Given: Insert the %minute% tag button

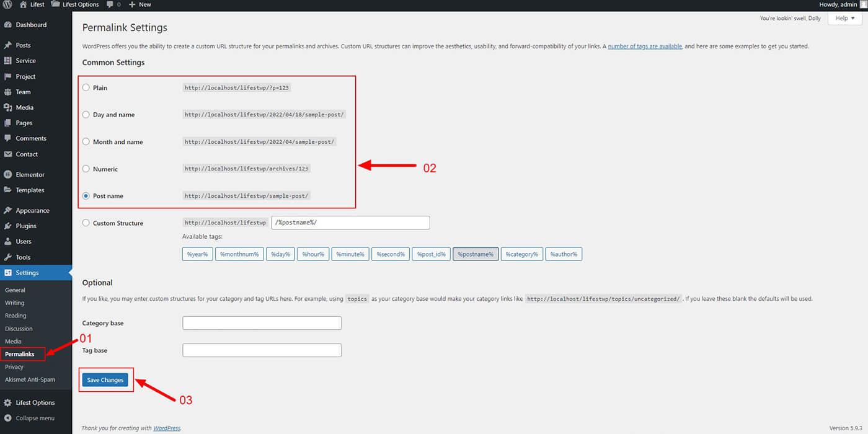Looking at the screenshot, I should tap(350, 254).
